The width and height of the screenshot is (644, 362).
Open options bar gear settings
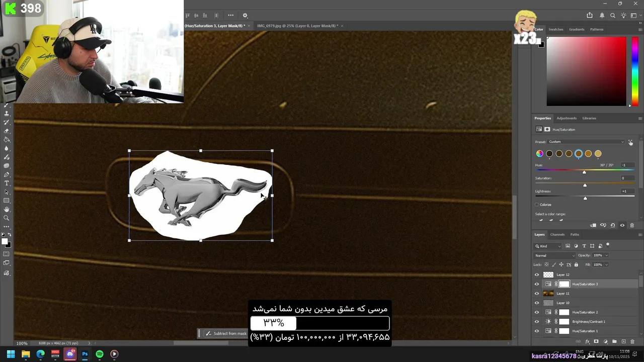click(x=245, y=16)
